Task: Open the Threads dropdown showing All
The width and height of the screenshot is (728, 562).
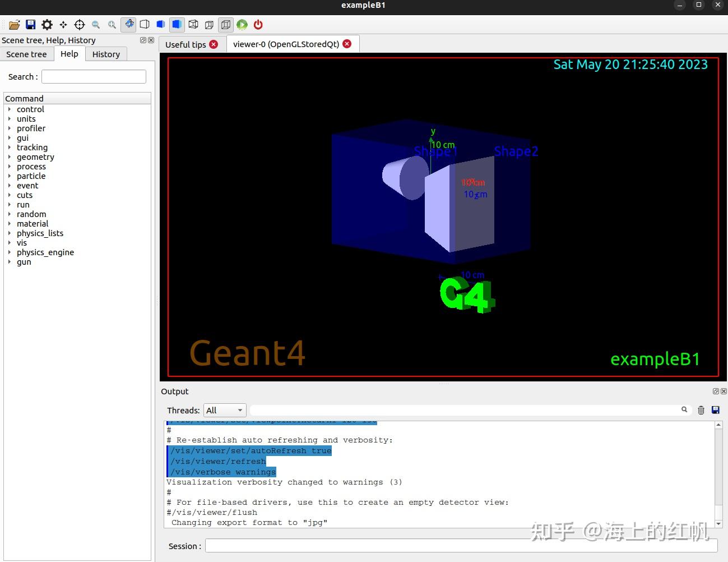Action: [x=224, y=410]
